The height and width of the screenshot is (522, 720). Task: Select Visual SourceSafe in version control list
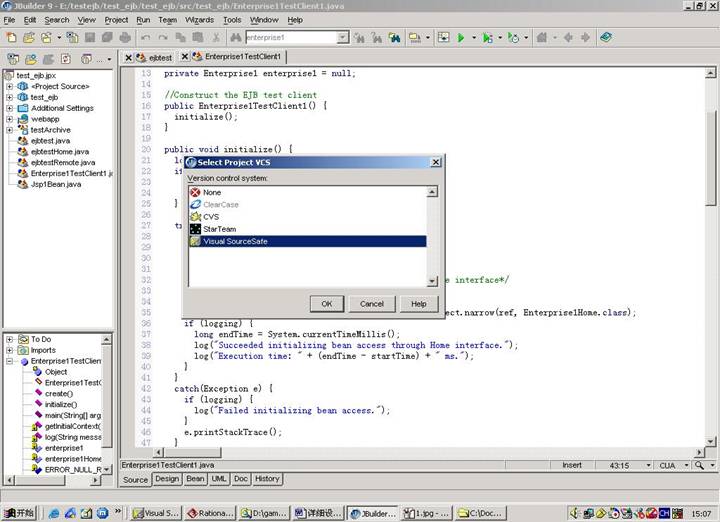click(x=308, y=241)
